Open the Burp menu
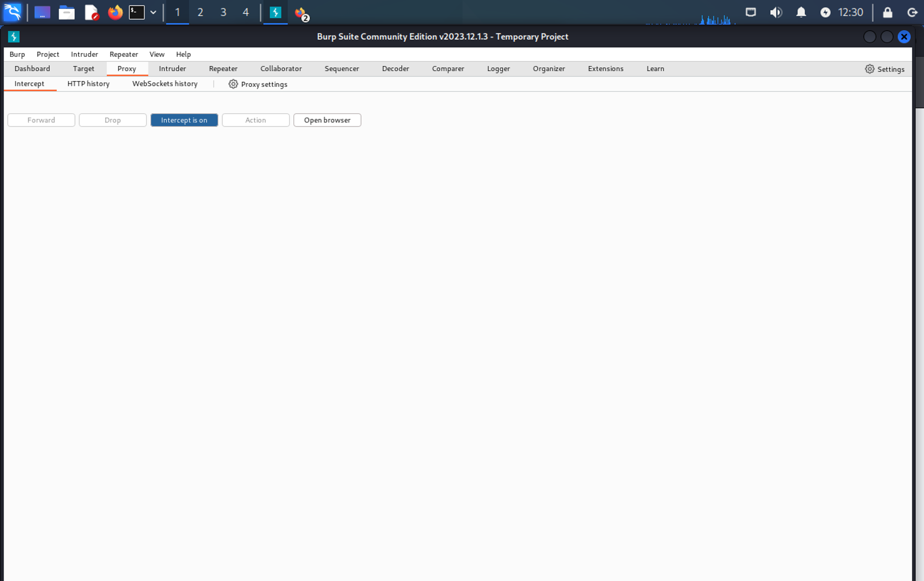This screenshot has width=924, height=581. pyautogui.click(x=17, y=54)
